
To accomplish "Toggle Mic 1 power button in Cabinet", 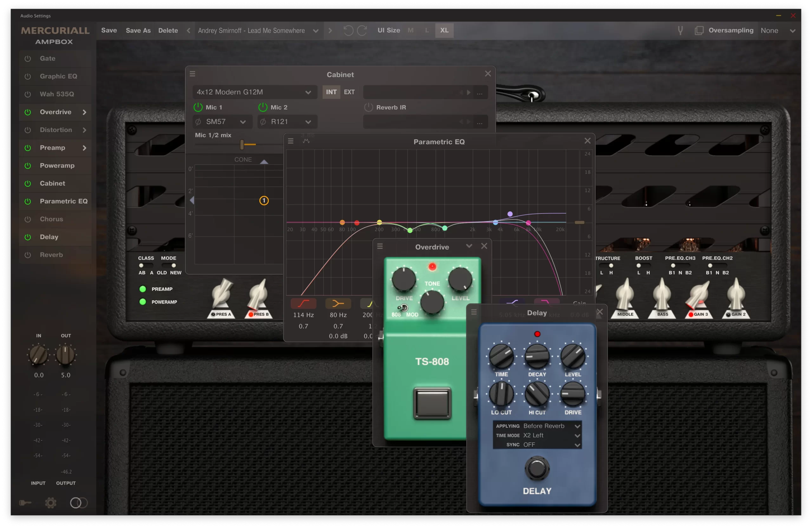I will [198, 107].
